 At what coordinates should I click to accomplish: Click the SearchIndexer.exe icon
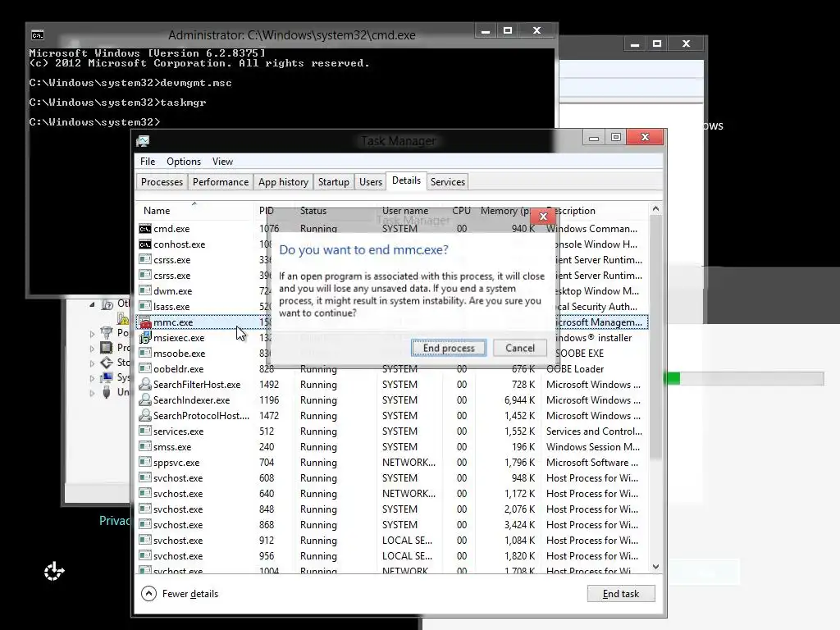144,400
